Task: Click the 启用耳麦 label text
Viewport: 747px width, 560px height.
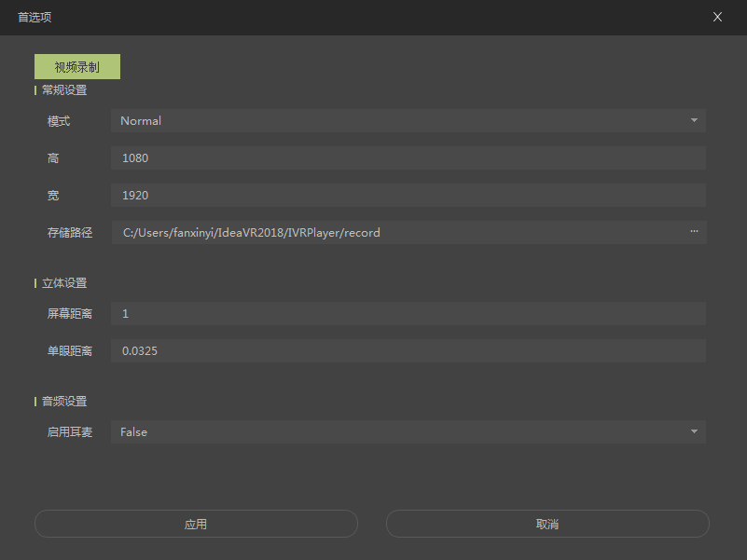Action: click(x=70, y=432)
